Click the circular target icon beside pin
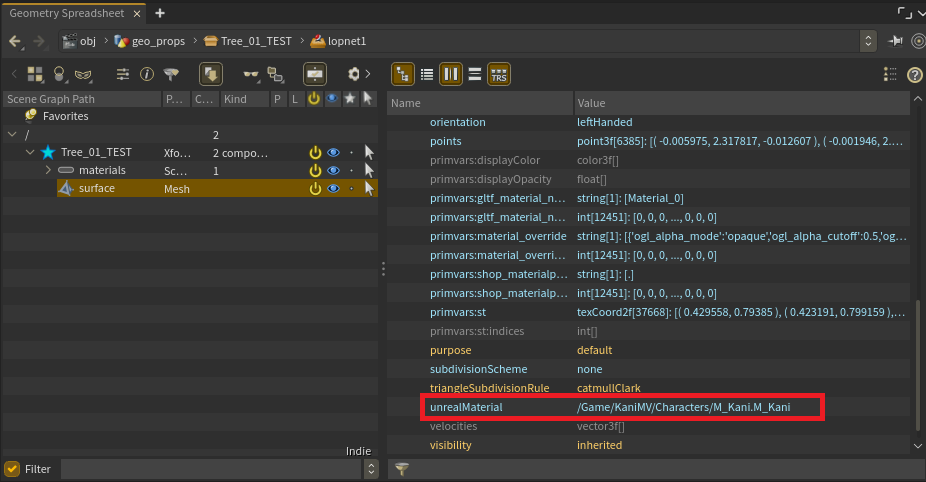926x482 pixels. coord(918,41)
